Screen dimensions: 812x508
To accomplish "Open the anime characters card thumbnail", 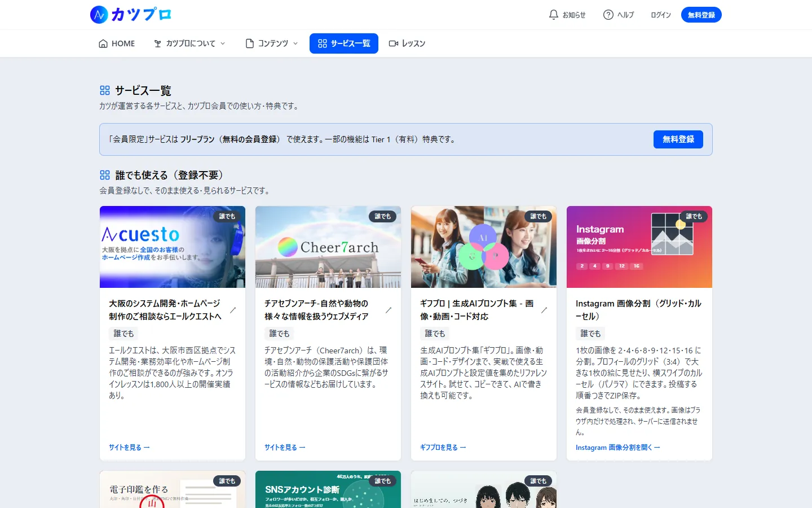I will tap(484, 489).
